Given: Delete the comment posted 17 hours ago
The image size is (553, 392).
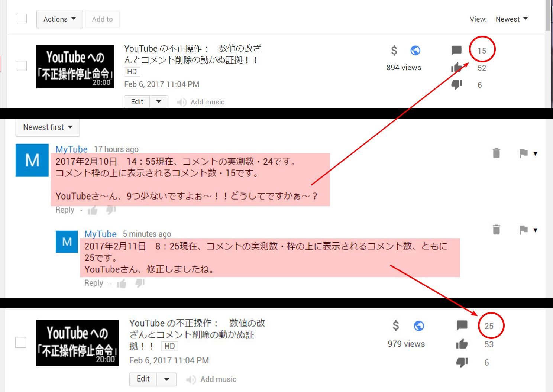Looking at the screenshot, I should 496,153.
